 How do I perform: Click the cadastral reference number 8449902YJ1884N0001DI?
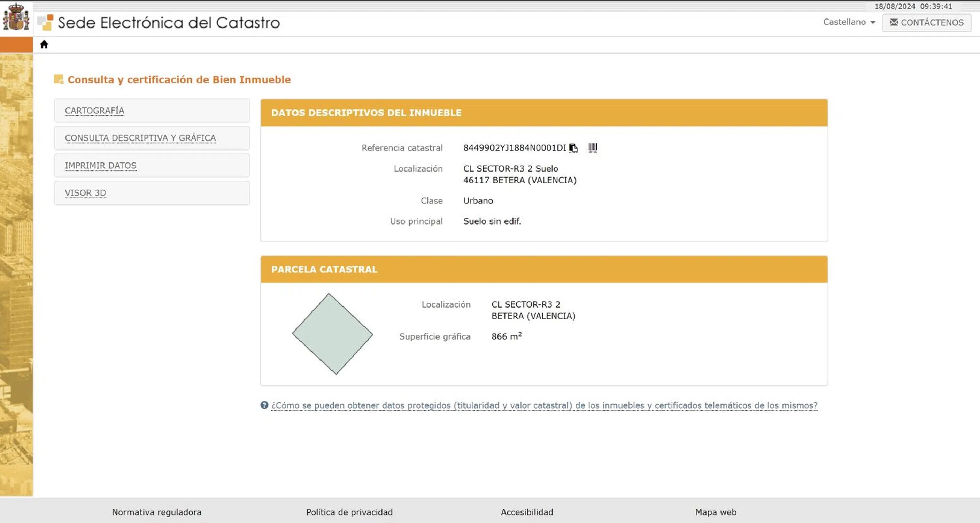point(514,148)
